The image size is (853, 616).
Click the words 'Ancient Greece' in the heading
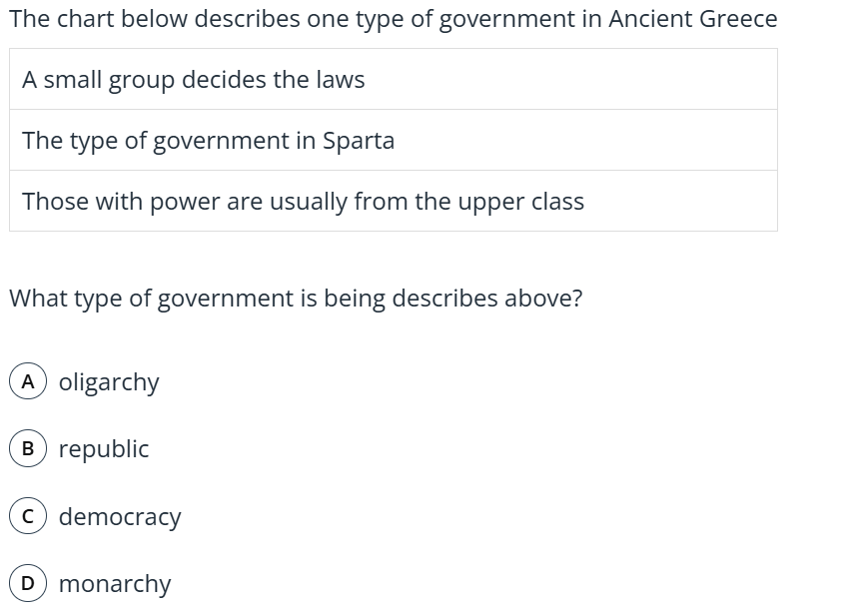[x=693, y=19]
